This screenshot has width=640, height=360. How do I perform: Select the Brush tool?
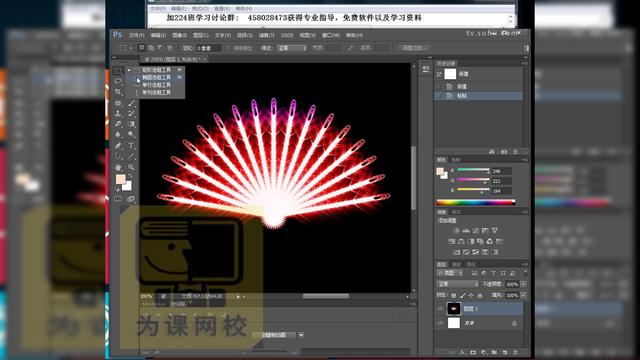click(x=131, y=103)
